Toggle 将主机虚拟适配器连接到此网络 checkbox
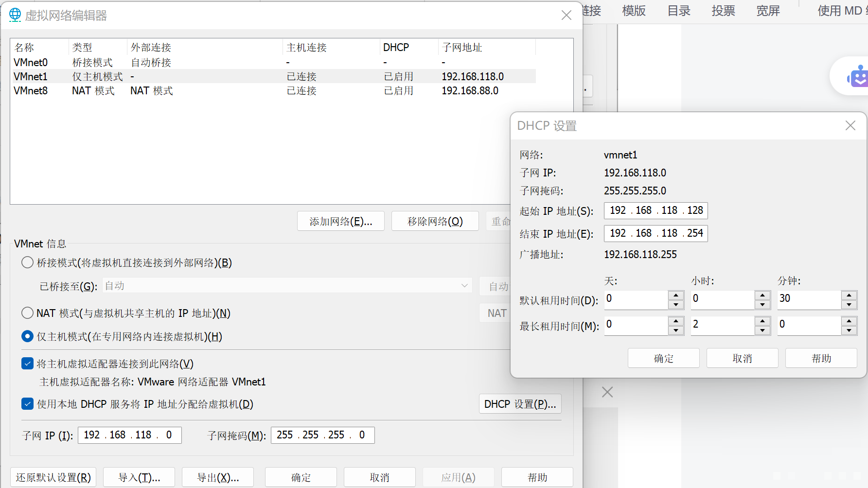The width and height of the screenshot is (868, 488). 28,364
